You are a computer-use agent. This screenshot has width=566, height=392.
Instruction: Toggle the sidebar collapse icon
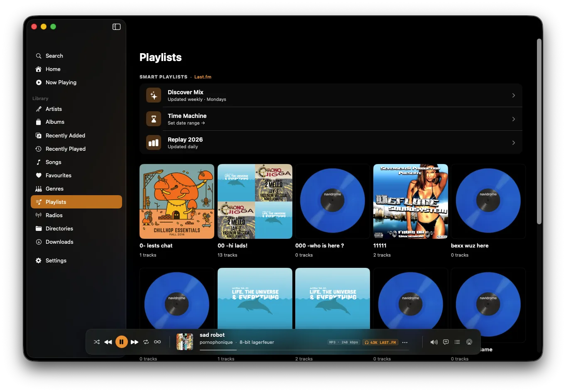(116, 27)
